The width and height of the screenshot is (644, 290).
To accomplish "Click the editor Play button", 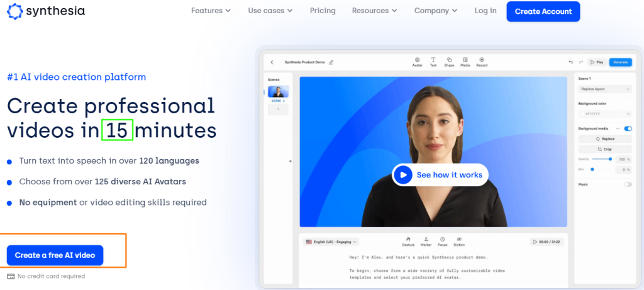I will click(597, 62).
